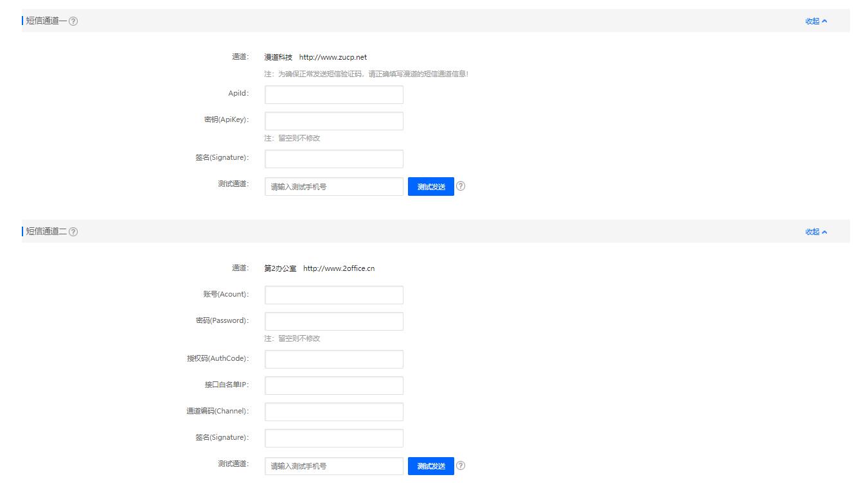
Task: Click the 短信通道二 section title
Action: pyautogui.click(x=46, y=232)
